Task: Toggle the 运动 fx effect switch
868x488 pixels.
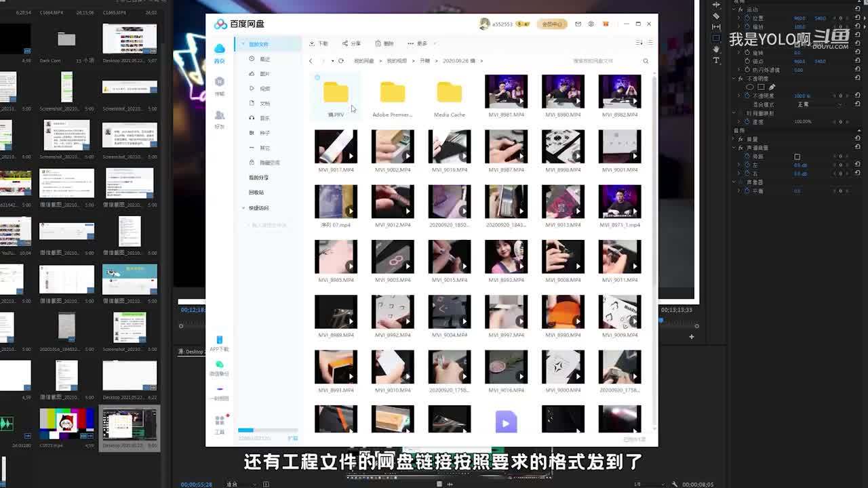Action: tap(741, 9)
